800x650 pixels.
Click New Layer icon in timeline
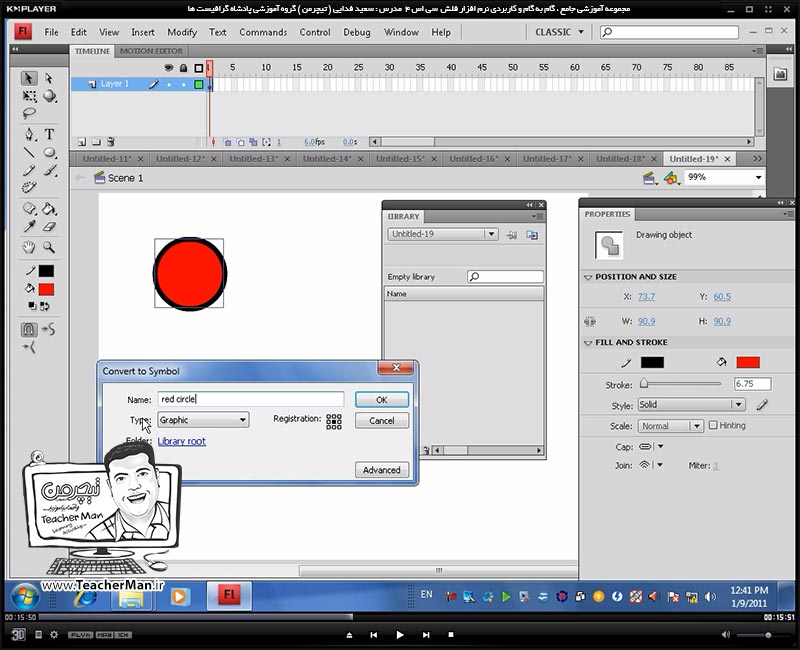pos(82,142)
